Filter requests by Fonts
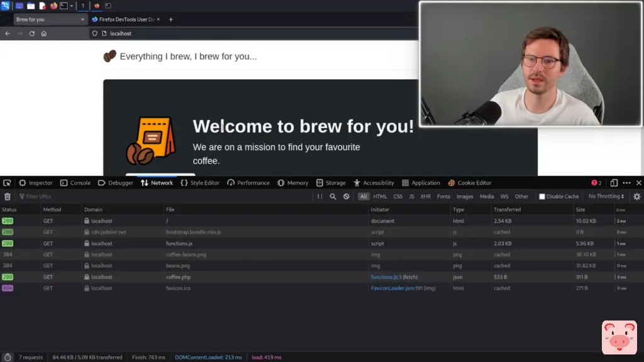This screenshot has width=644, height=362. (443, 197)
